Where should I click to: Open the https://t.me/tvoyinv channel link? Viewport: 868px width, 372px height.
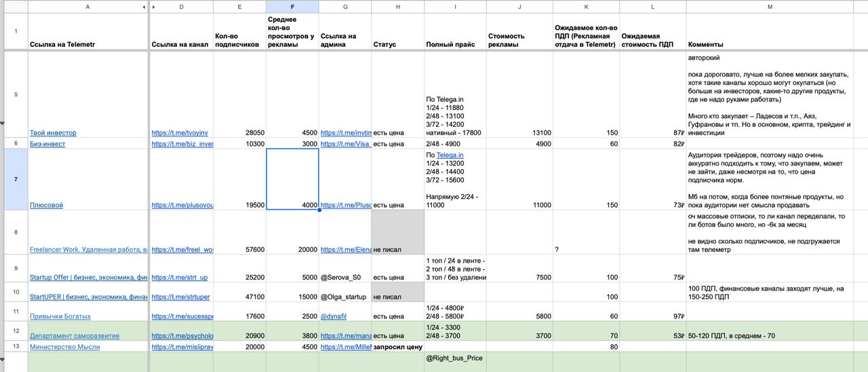(180, 133)
